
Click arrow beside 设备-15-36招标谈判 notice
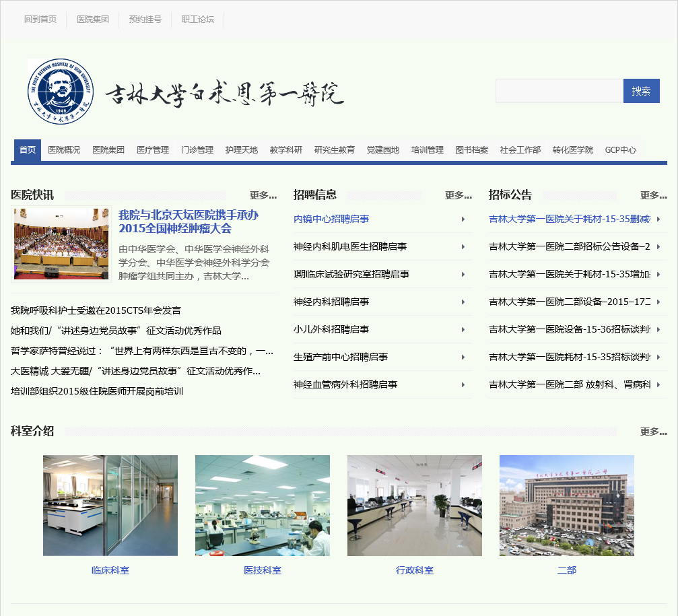click(x=658, y=330)
